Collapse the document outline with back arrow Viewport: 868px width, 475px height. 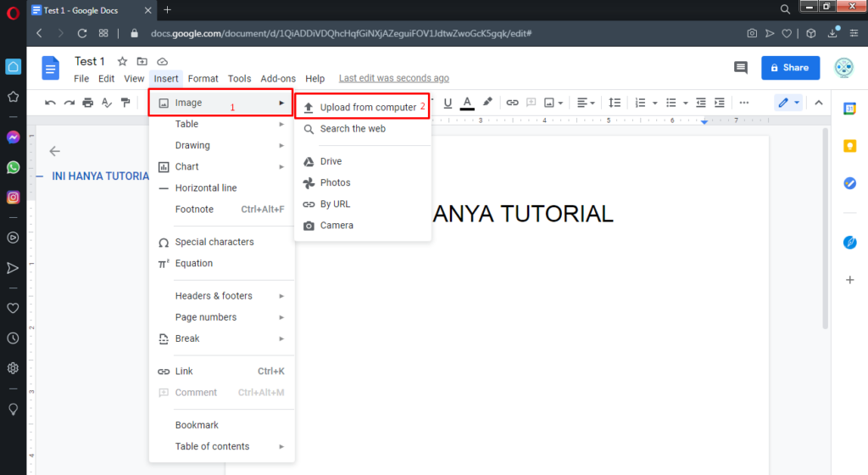click(55, 151)
